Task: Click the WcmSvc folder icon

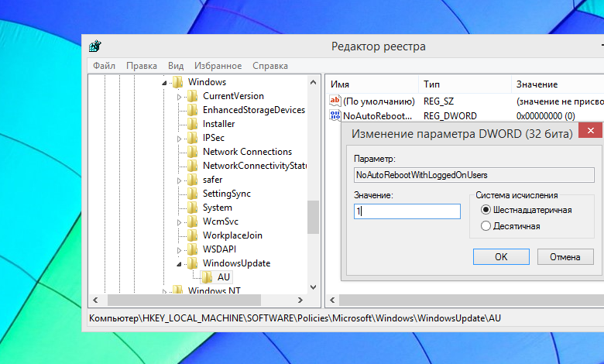Action: 192,221
